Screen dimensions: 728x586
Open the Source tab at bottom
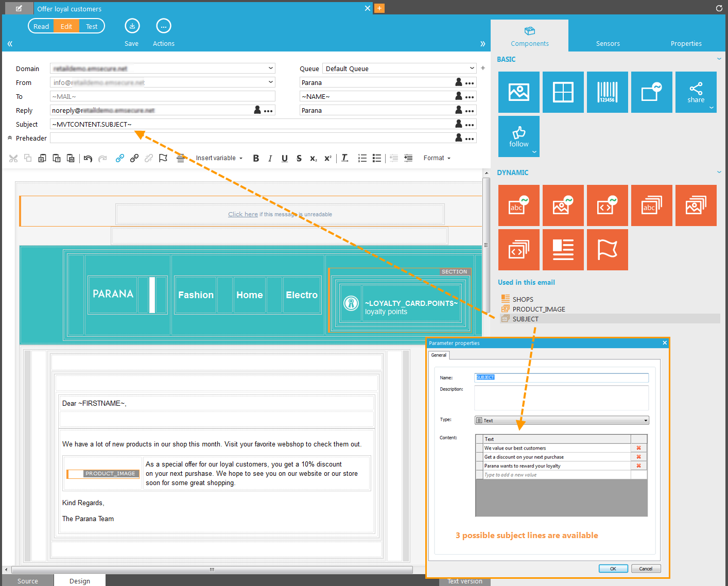click(28, 581)
